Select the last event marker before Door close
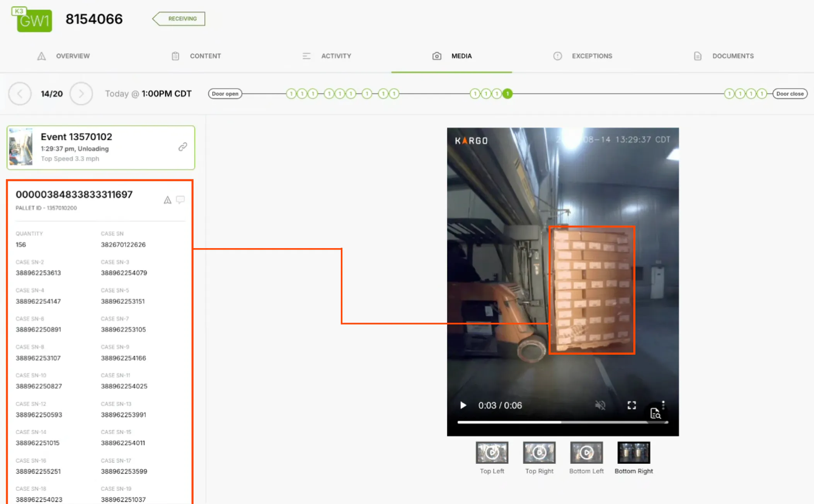 [x=761, y=94]
